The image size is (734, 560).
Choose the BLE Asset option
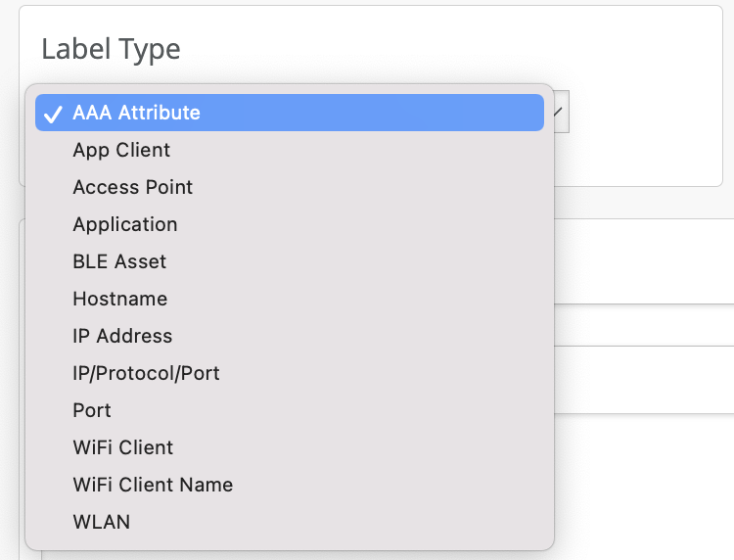(x=119, y=261)
